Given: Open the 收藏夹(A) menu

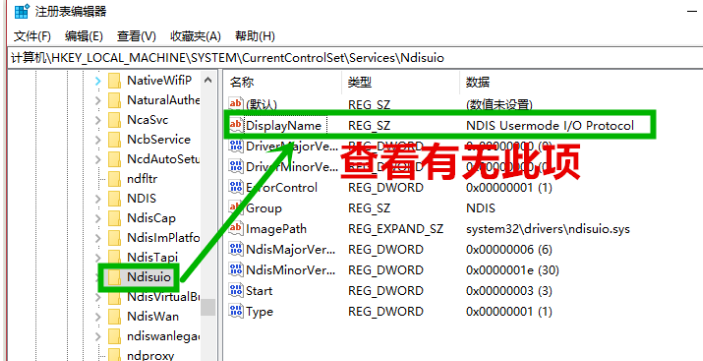Looking at the screenshot, I should (195, 36).
